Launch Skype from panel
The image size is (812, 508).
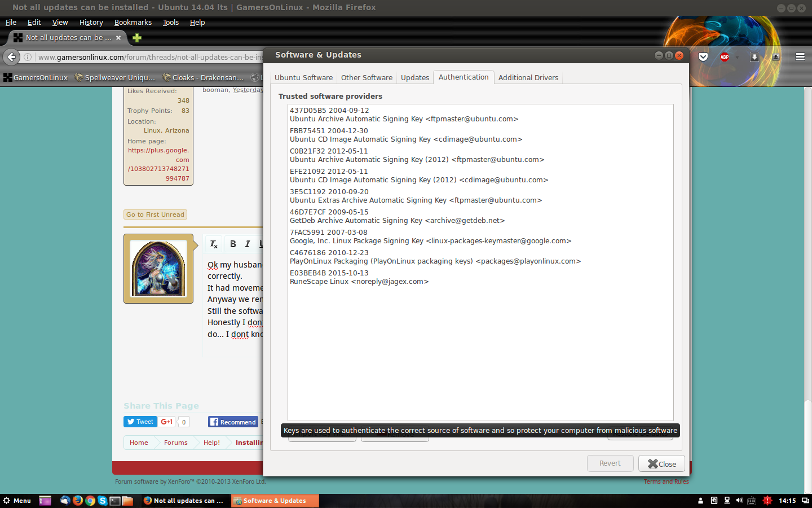(103, 501)
